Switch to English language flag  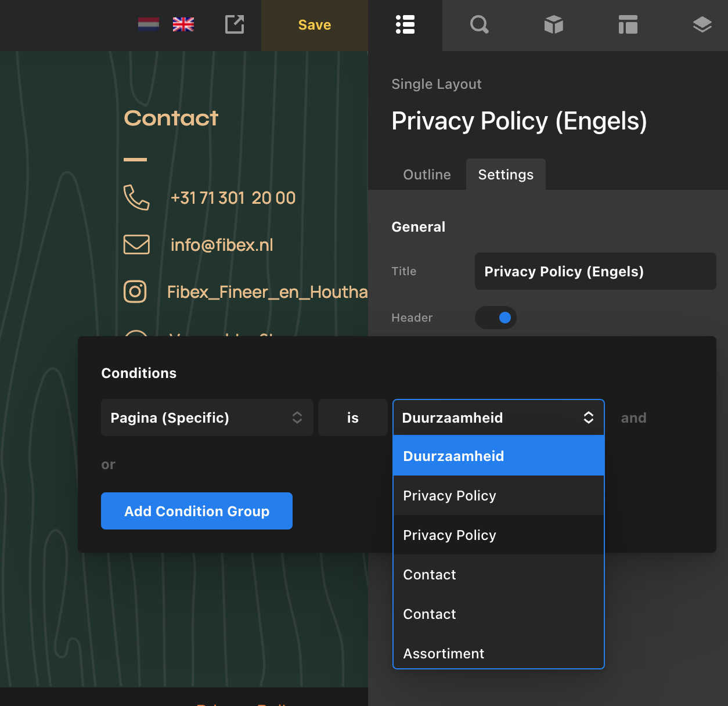tap(183, 24)
